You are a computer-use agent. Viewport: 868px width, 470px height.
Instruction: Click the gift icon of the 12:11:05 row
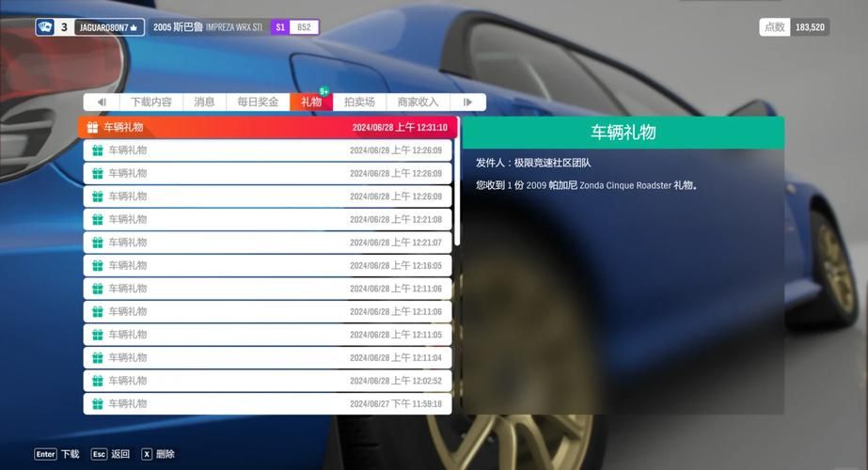[98, 335]
